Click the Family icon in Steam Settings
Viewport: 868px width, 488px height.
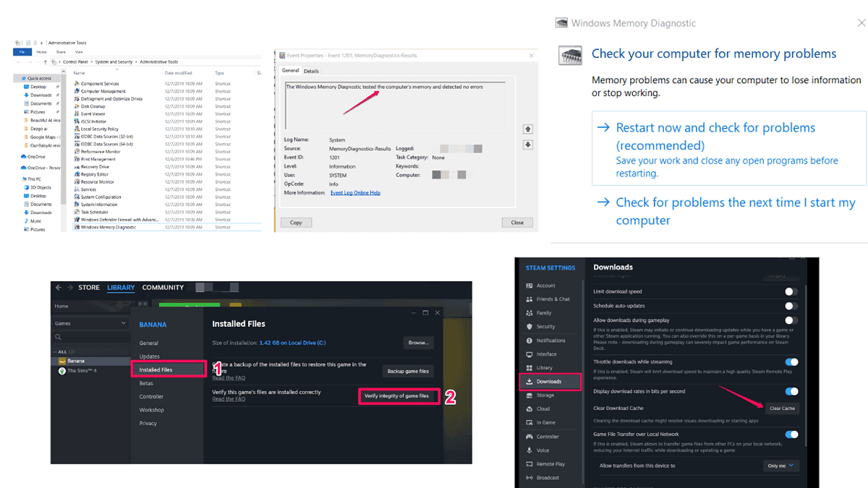click(x=529, y=313)
